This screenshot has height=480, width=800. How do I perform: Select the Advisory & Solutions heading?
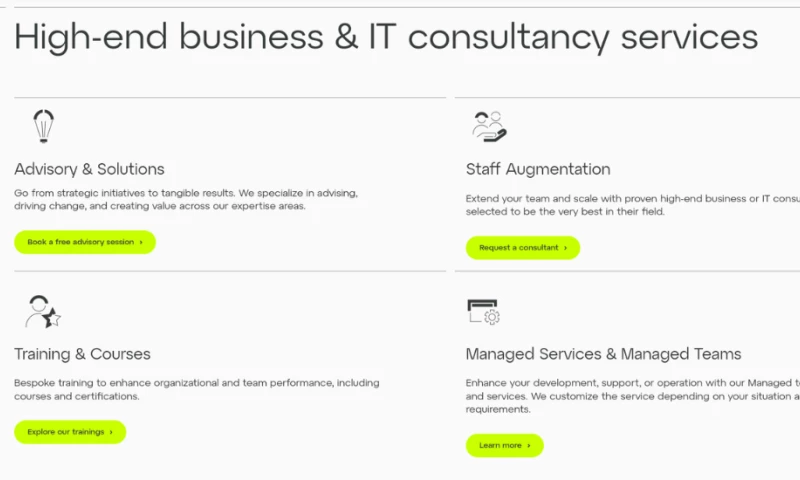[89, 169]
